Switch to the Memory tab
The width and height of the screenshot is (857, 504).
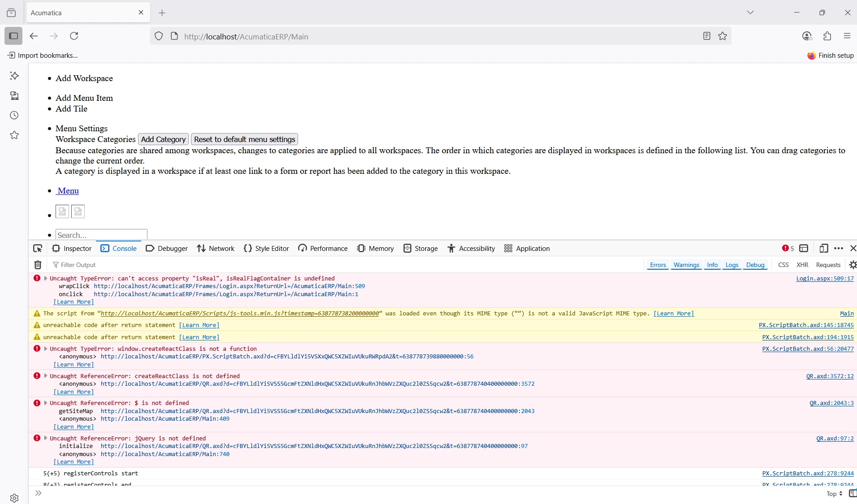tap(375, 248)
